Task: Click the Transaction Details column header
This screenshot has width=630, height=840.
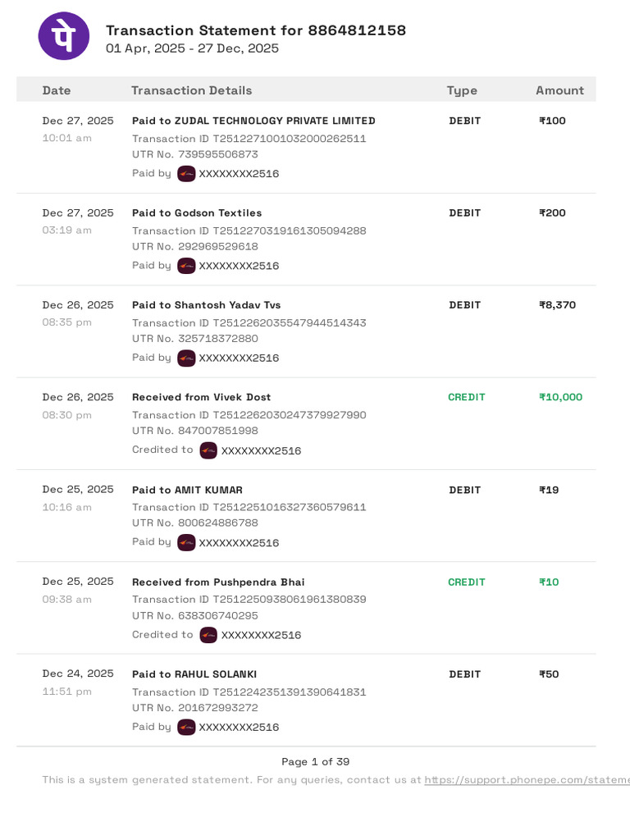Action: point(192,90)
